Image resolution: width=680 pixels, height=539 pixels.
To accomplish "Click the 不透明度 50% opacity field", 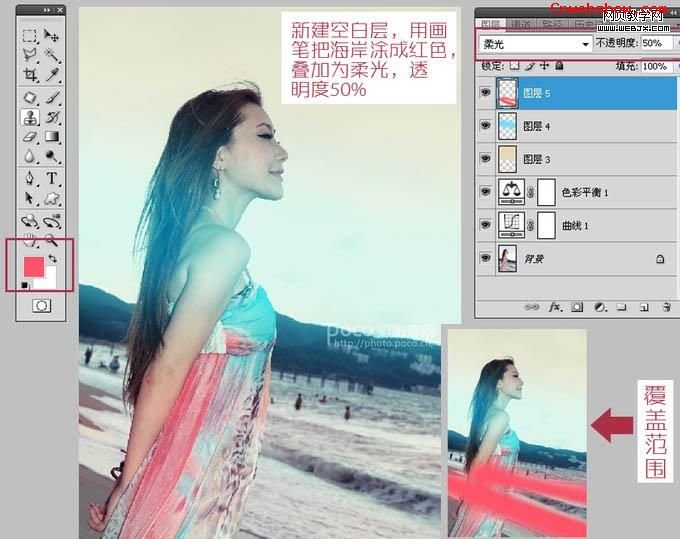I will [x=656, y=43].
